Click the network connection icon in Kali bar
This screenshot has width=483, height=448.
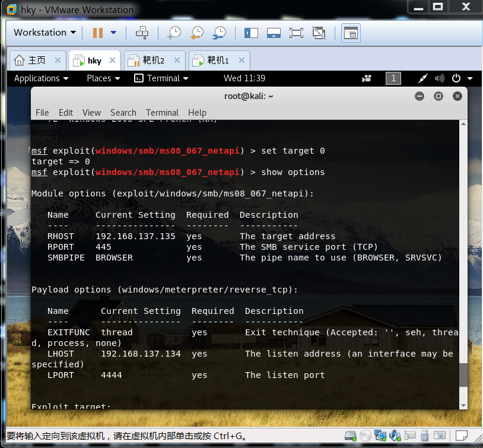click(x=422, y=78)
